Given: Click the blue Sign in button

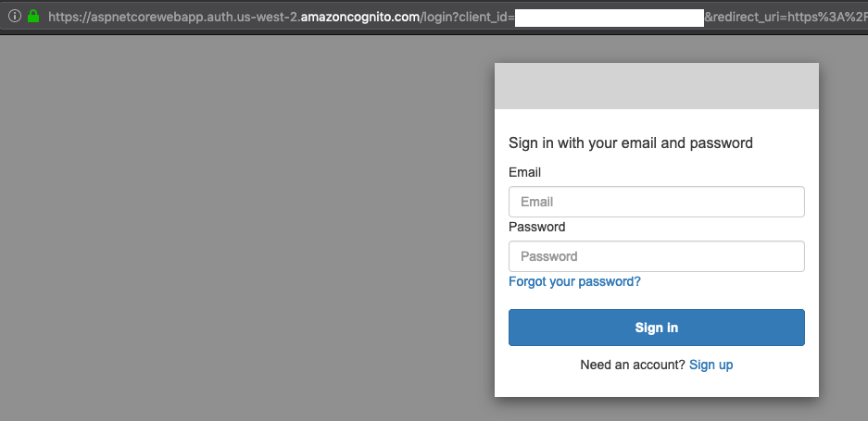Looking at the screenshot, I should pyautogui.click(x=657, y=328).
